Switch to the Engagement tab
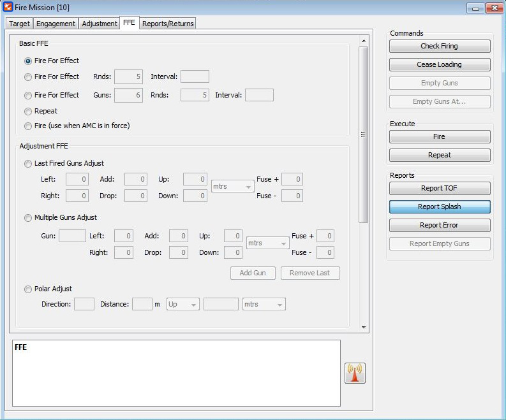This screenshot has width=506, height=420. pyautogui.click(x=56, y=24)
